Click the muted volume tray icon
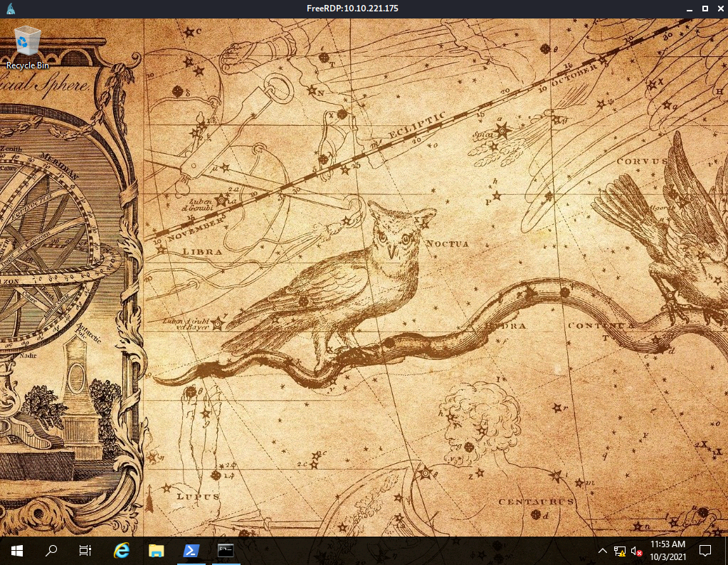Image resolution: width=728 pixels, height=565 pixels. pos(636,551)
